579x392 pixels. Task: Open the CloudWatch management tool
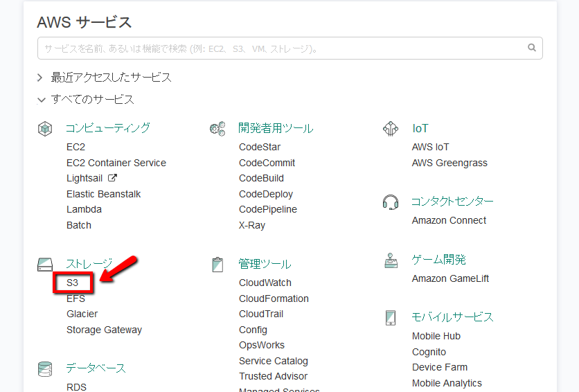pos(265,283)
